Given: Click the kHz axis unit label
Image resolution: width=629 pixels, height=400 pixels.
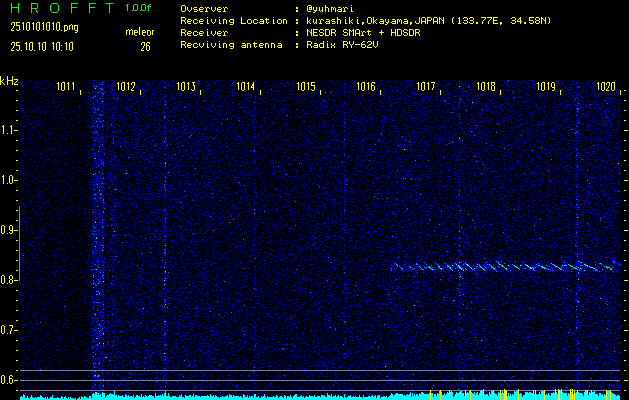Looking at the screenshot, I should point(9,81).
